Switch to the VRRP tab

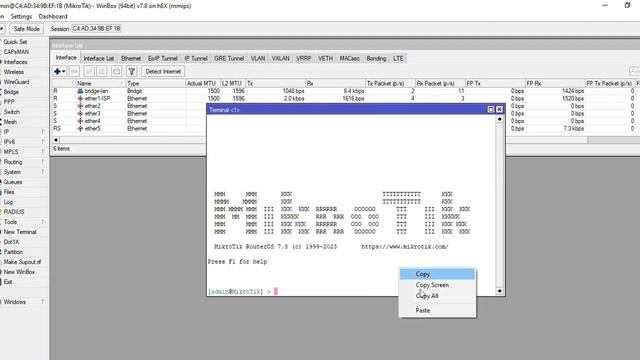pyautogui.click(x=304, y=58)
